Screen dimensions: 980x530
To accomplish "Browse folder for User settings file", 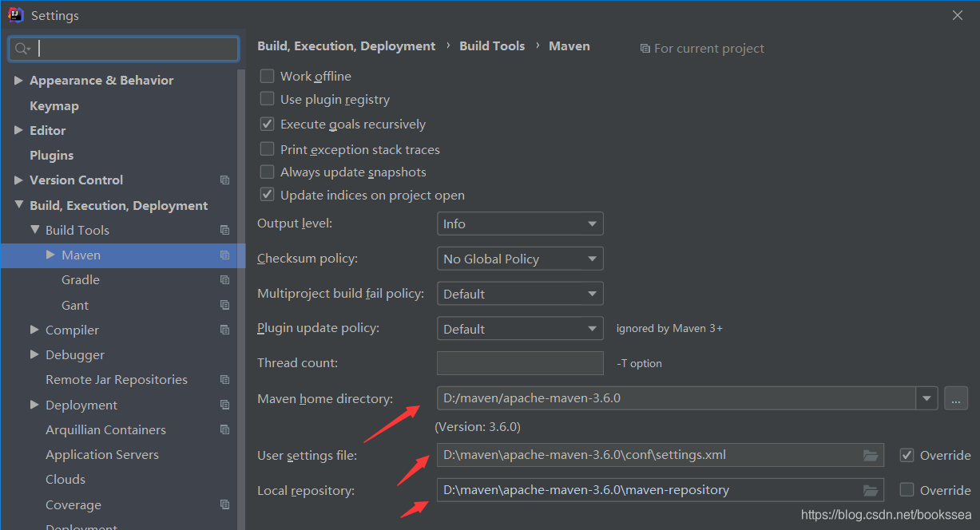I will [x=871, y=455].
